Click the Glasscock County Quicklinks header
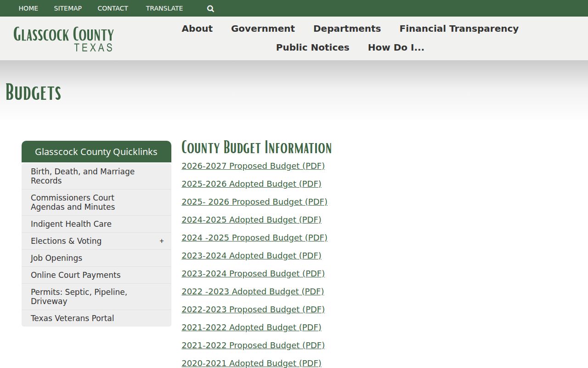 (x=96, y=152)
